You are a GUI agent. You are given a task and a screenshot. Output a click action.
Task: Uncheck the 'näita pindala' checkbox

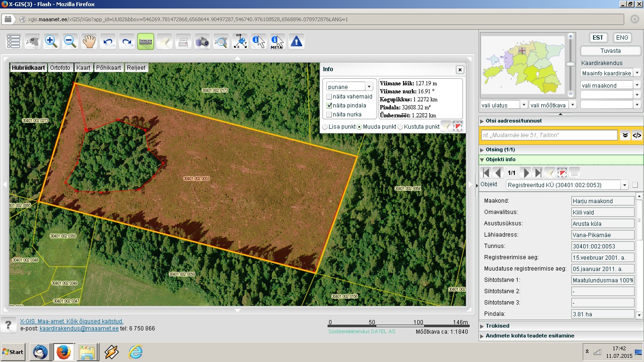tap(330, 106)
